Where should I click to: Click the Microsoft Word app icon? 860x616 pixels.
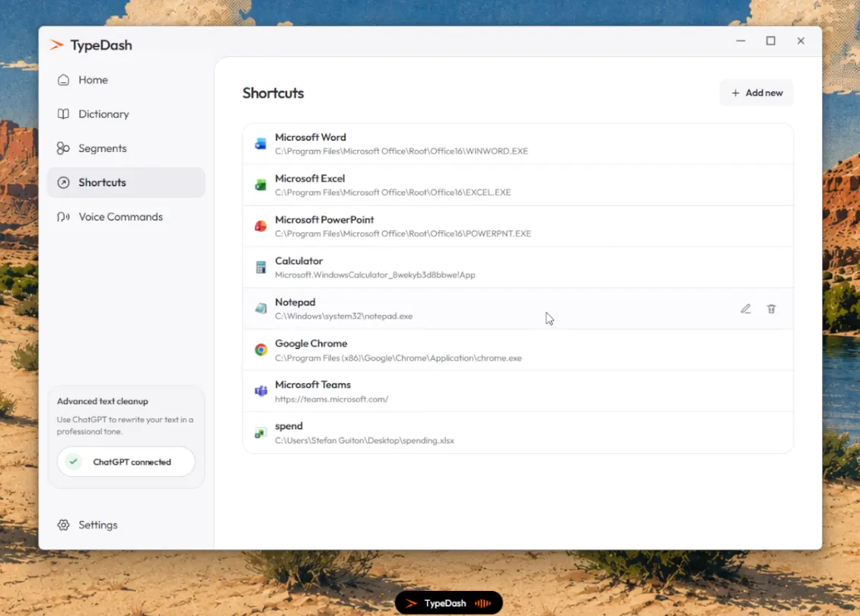(x=260, y=144)
